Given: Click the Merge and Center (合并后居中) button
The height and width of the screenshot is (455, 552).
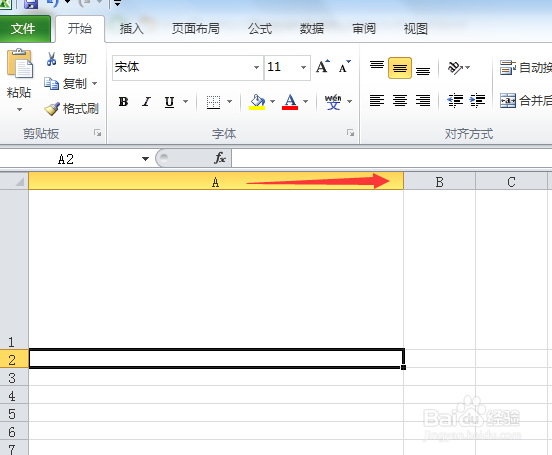Looking at the screenshot, I should tap(525, 101).
